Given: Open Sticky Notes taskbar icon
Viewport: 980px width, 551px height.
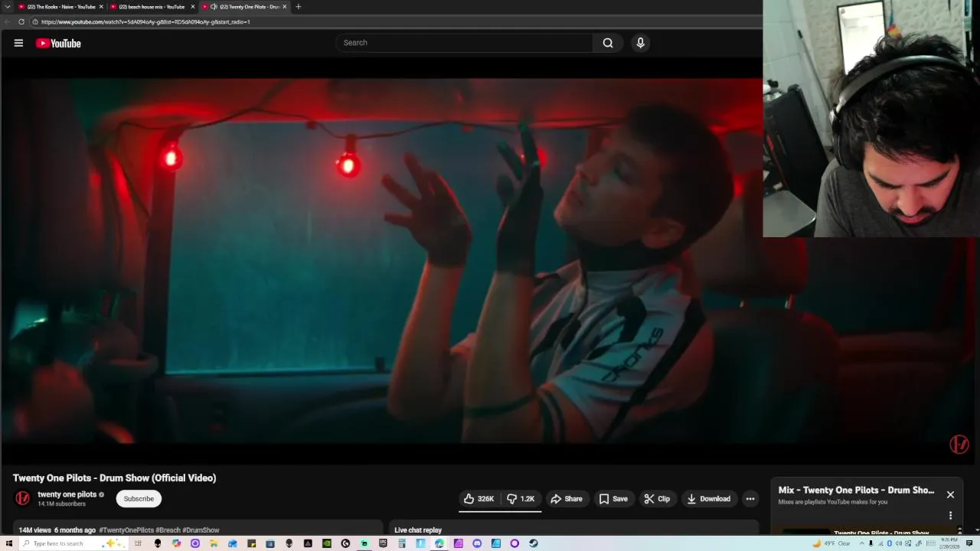Looking at the screenshot, I should (252, 543).
